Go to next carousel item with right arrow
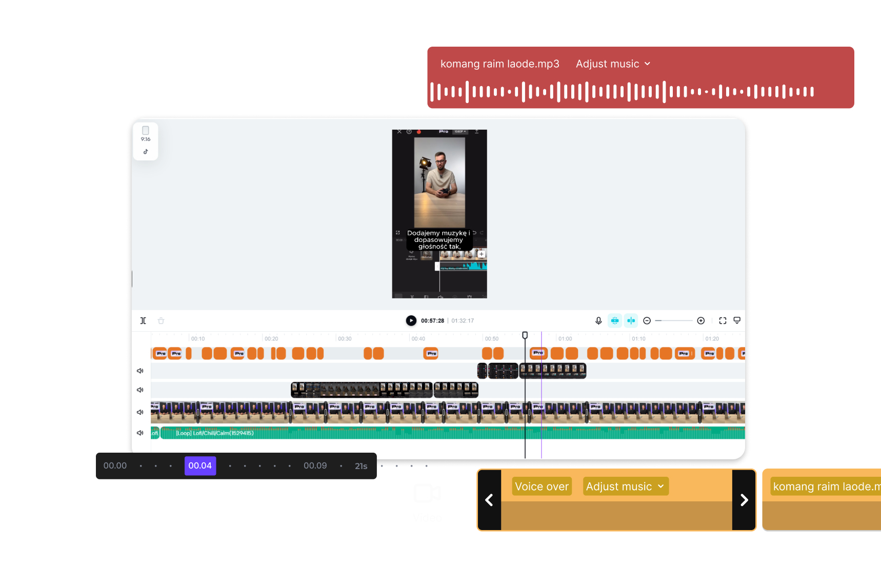This screenshot has width=881, height=588. pyautogui.click(x=744, y=500)
